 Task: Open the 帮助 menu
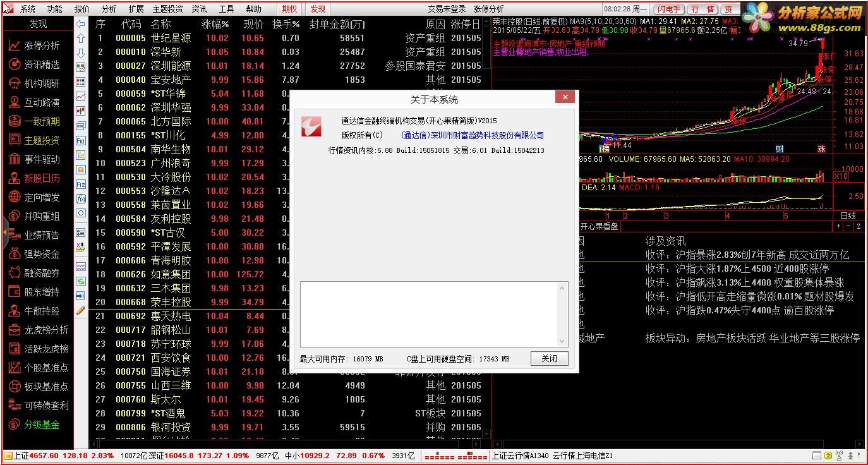coord(253,9)
